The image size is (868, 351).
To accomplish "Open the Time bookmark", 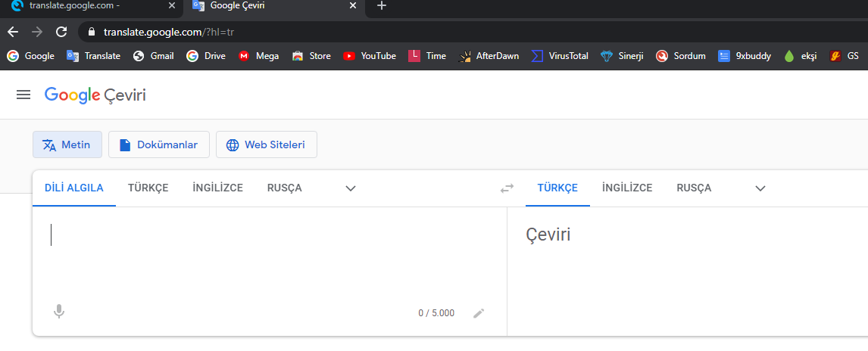I will tap(426, 56).
